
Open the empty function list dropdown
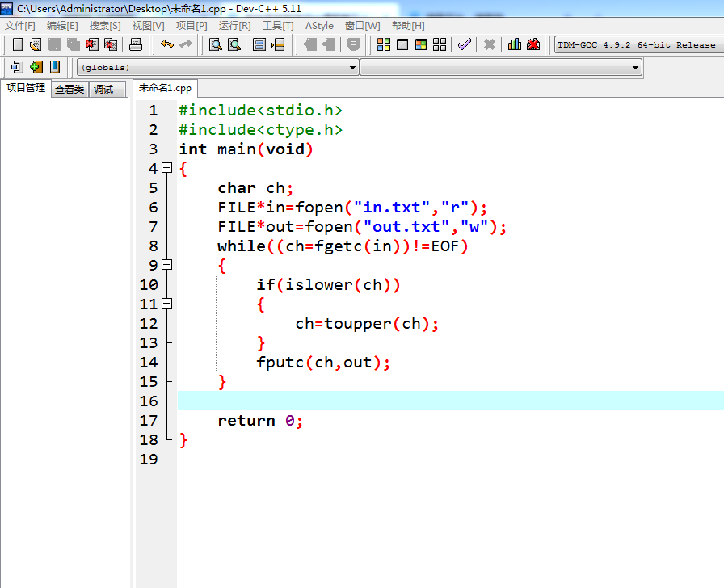(x=501, y=67)
